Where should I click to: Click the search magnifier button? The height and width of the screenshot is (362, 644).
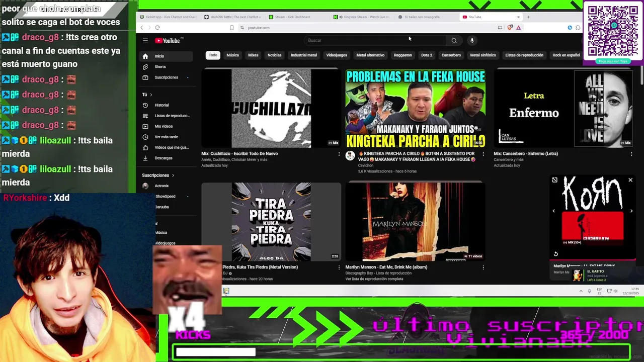click(x=454, y=40)
